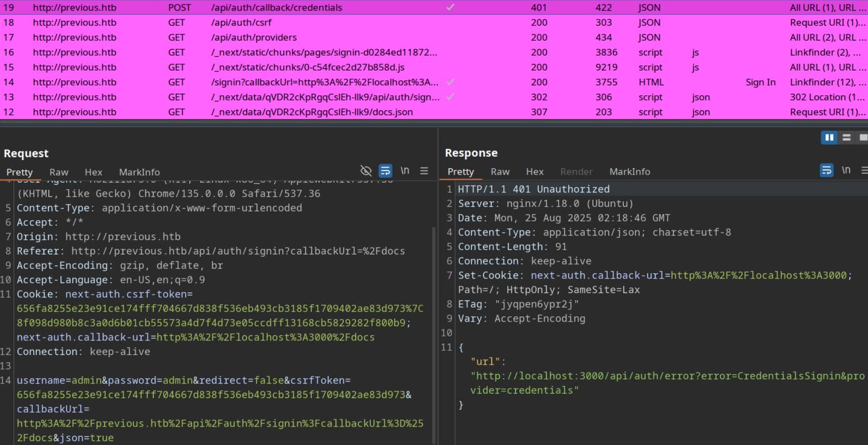Click the Response panel heading
The width and height of the screenshot is (868, 445).
tap(471, 153)
